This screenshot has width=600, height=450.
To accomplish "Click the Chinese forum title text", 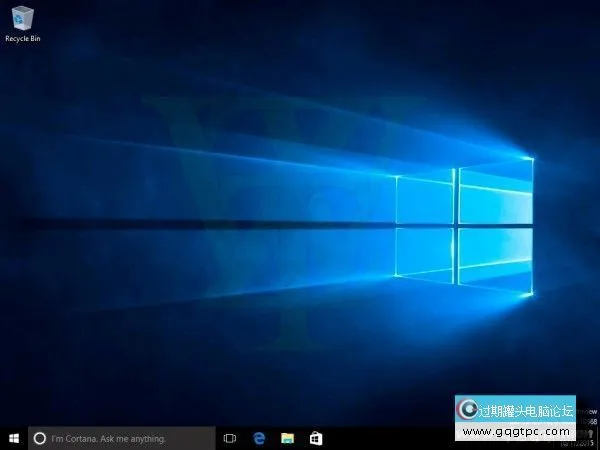I will click(x=526, y=410).
